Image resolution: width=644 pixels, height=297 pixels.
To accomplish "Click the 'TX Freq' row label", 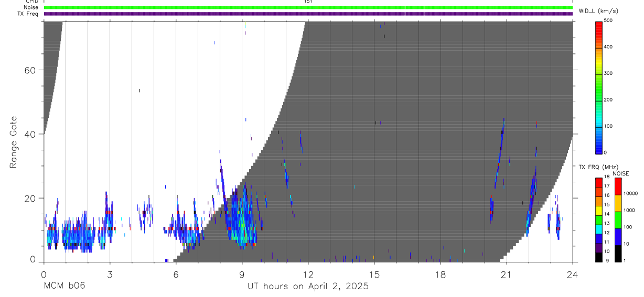I will 28,14.
